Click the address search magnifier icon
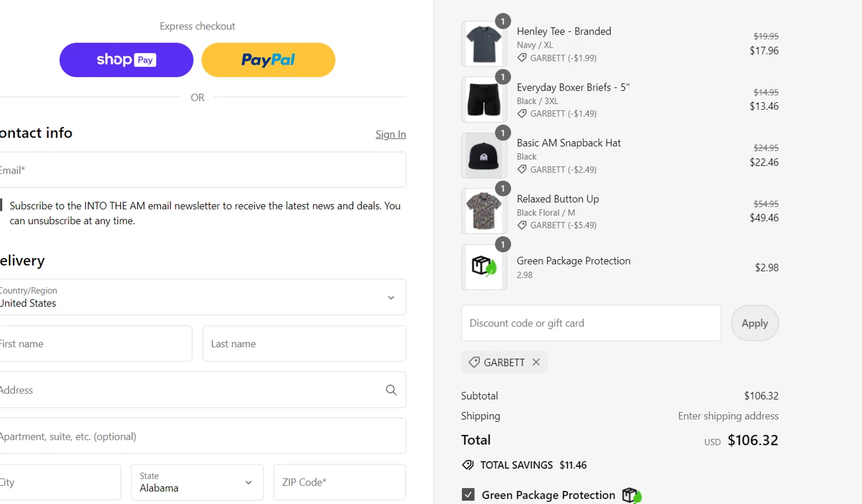862x504 pixels. pos(391,390)
